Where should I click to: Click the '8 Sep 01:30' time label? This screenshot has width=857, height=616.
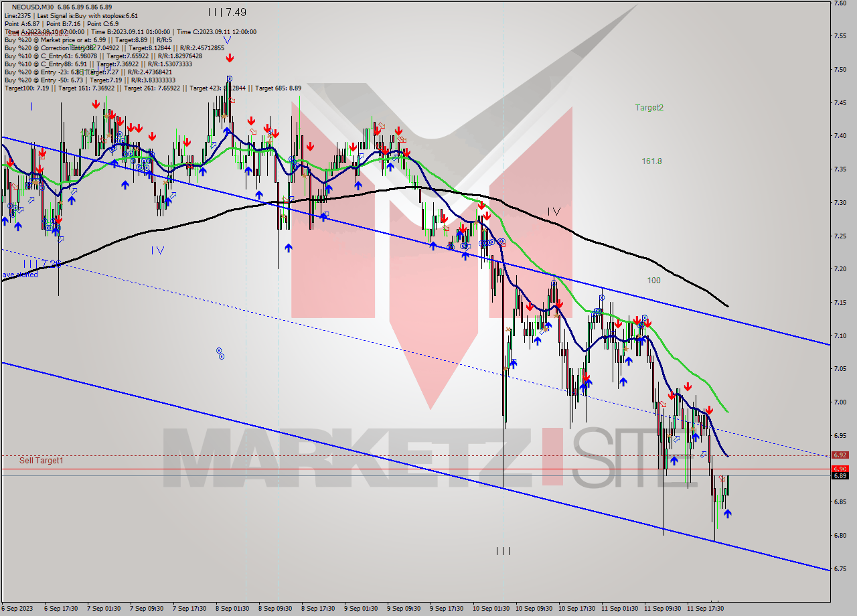point(232,609)
